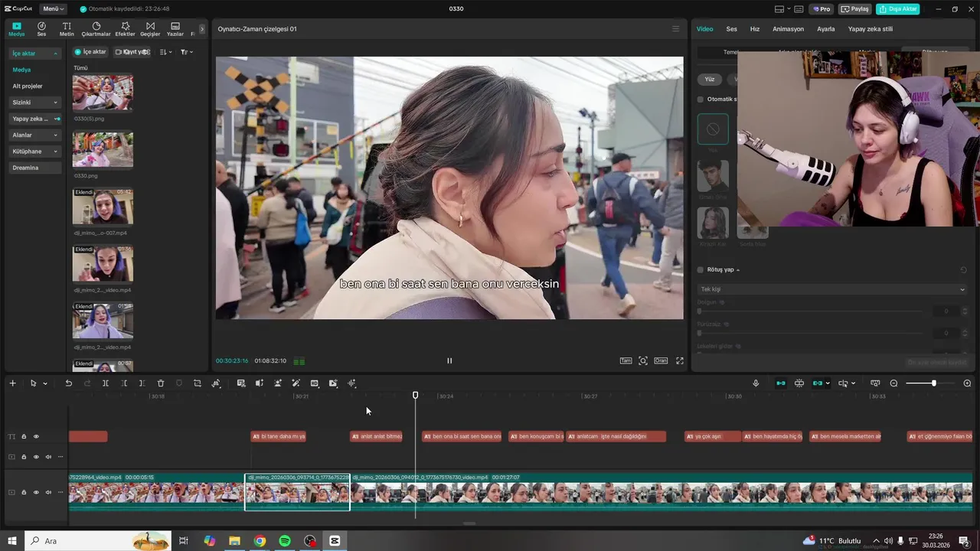Screen dimensions: 980x551
Task: Open the Çıkartmalar (stickers) tab
Action: point(96,29)
